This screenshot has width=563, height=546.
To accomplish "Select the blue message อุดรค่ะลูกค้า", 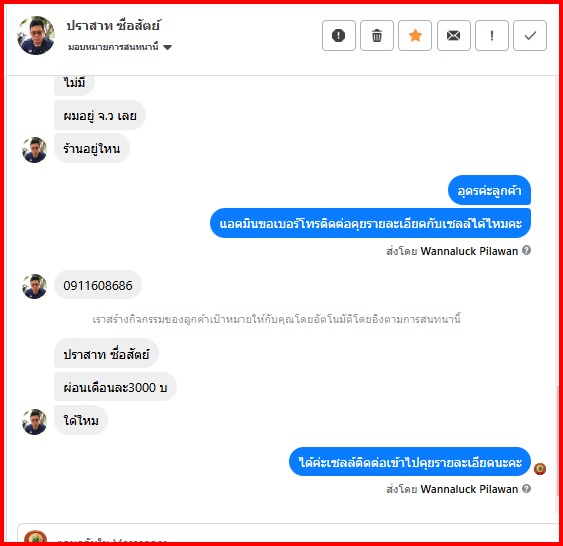I will click(x=489, y=190).
